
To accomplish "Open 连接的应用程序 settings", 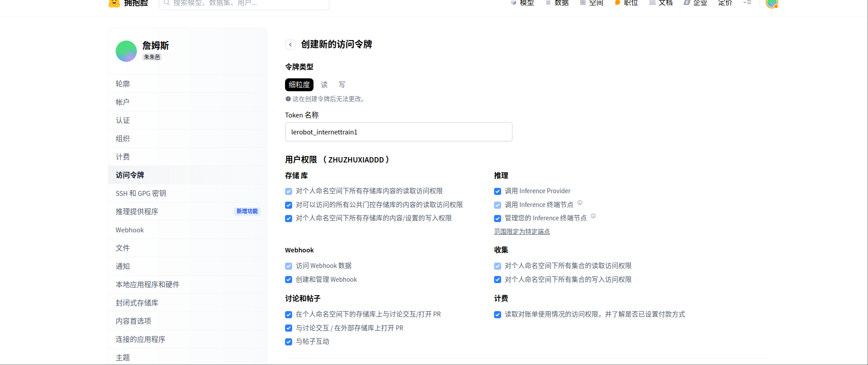I will click(x=188, y=339).
